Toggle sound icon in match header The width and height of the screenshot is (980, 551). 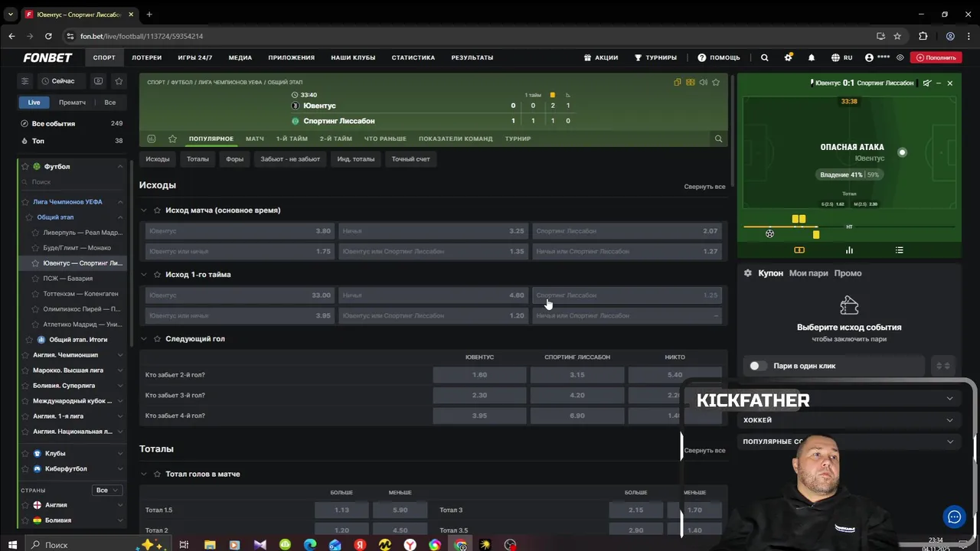tap(703, 82)
